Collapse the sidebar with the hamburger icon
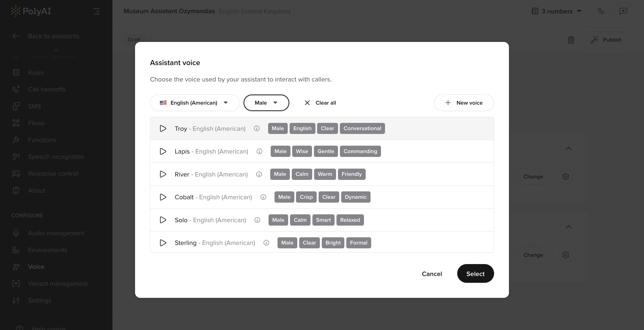The height and width of the screenshot is (330, 644). [x=97, y=11]
